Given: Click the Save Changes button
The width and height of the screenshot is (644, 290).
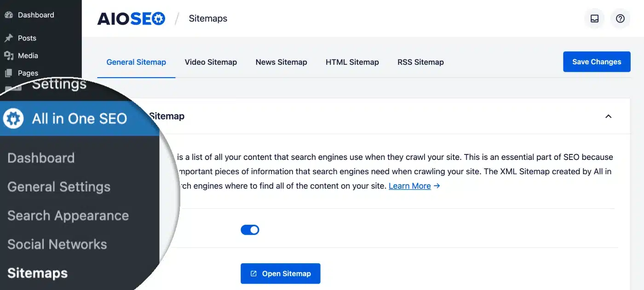Looking at the screenshot, I should tap(597, 61).
